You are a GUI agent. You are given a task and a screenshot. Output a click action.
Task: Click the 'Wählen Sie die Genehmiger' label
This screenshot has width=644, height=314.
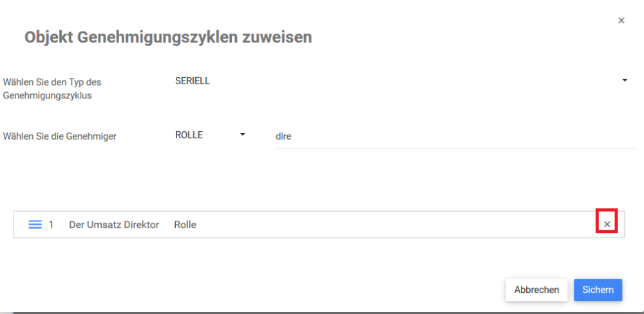[x=60, y=136]
